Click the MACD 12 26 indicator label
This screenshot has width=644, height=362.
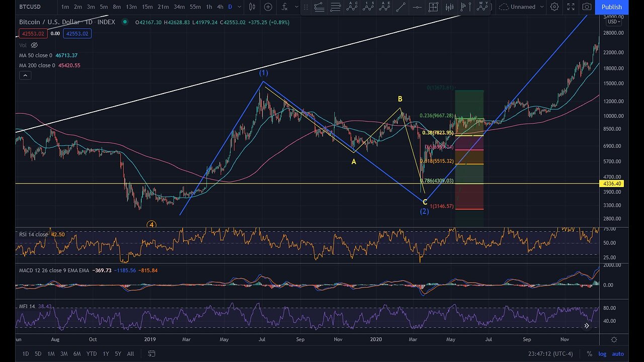point(54,270)
